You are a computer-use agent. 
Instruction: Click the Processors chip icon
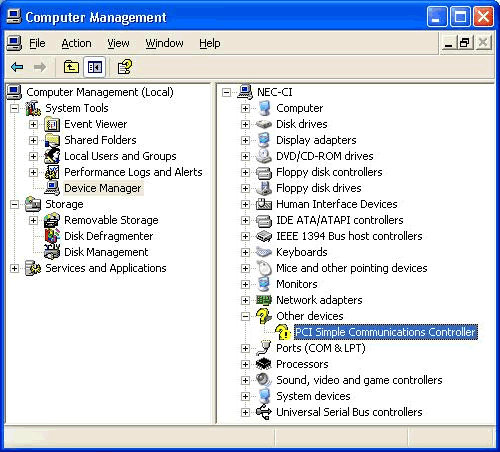click(264, 364)
